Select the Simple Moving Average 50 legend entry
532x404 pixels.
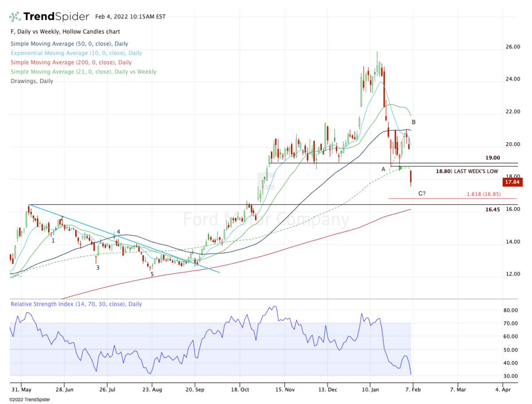pyautogui.click(x=70, y=44)
